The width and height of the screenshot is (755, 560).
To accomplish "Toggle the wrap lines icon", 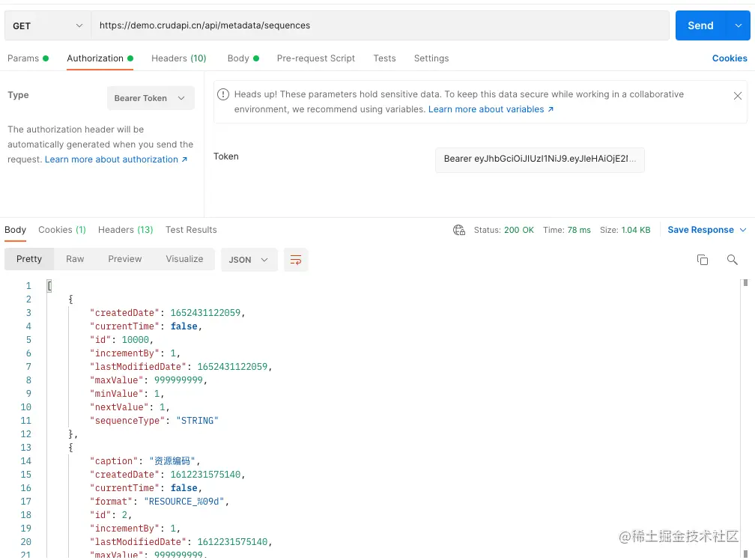I will click(x=296, y=260).
